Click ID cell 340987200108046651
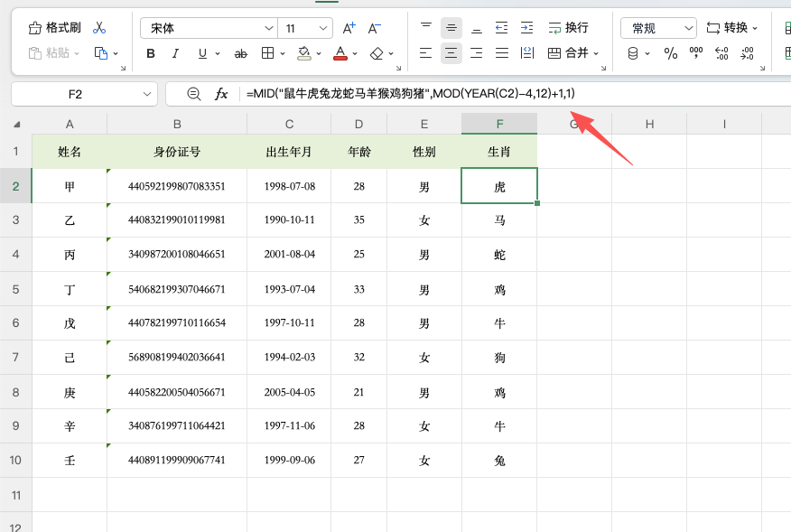This screenshot has height=532, width=791. tap(177, 255)
